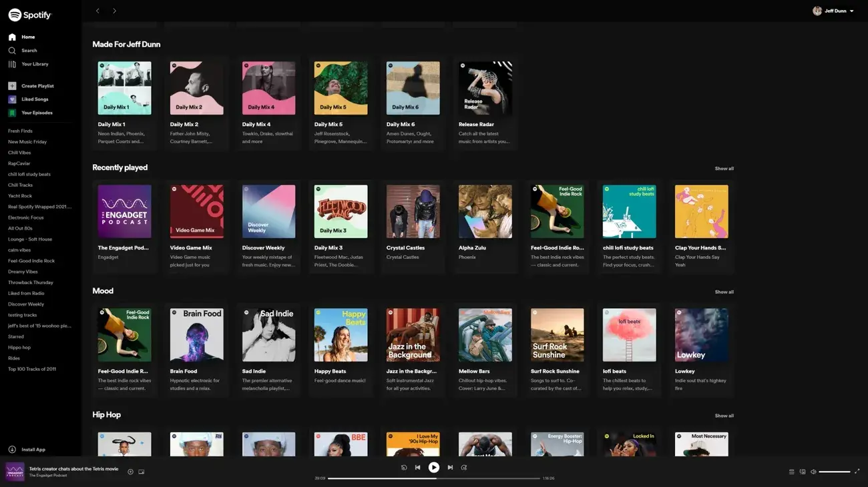The height and width of the screenshot is (487, 868).
Task: Open Your Library
Action: tap(31, 63)
